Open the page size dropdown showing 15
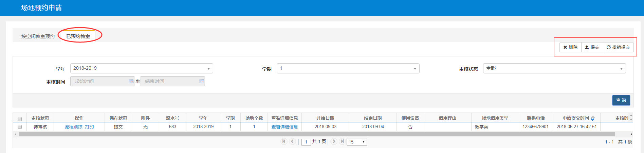 (x=357, y=142)
